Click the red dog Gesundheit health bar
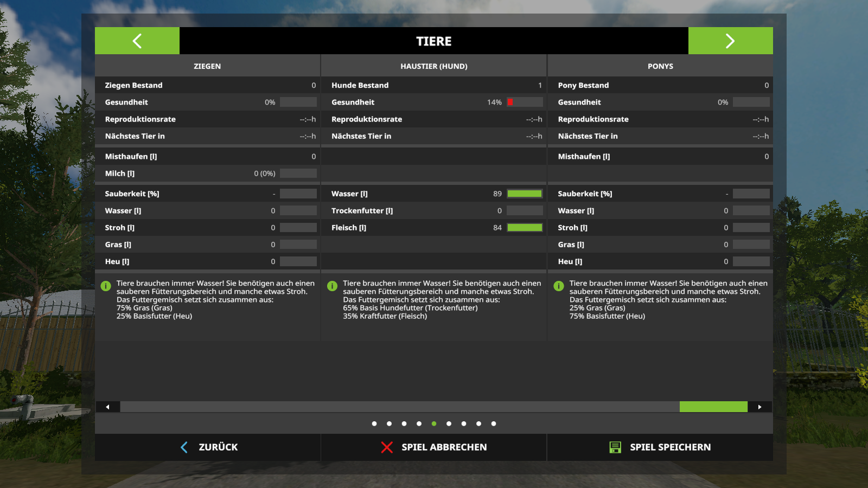 click(525, 102)
